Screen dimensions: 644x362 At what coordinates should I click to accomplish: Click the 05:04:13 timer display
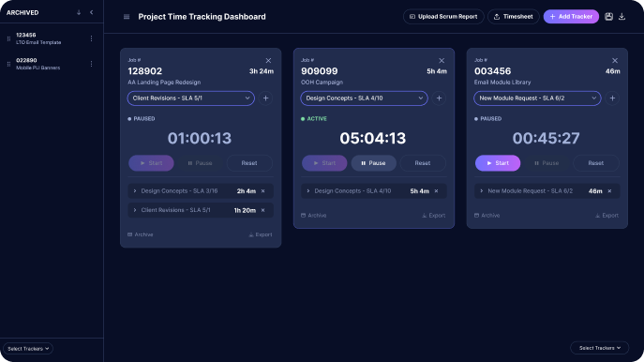pos(373,138)
